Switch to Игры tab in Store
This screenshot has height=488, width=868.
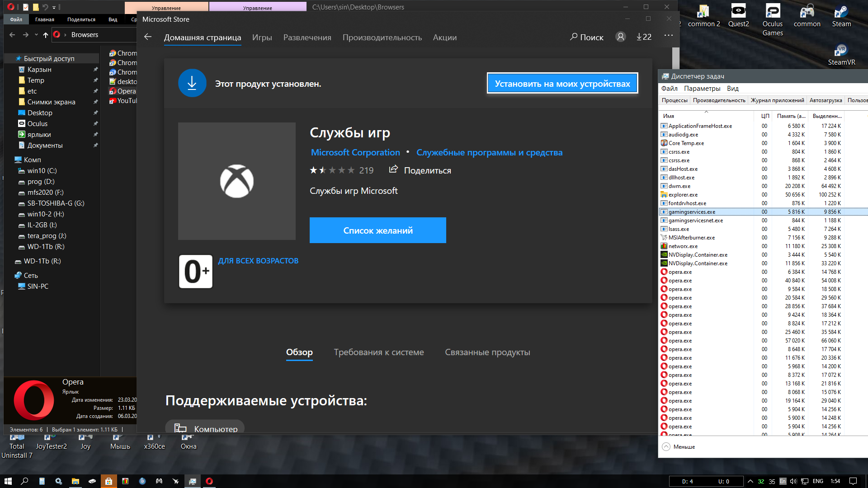pos(262,38)
